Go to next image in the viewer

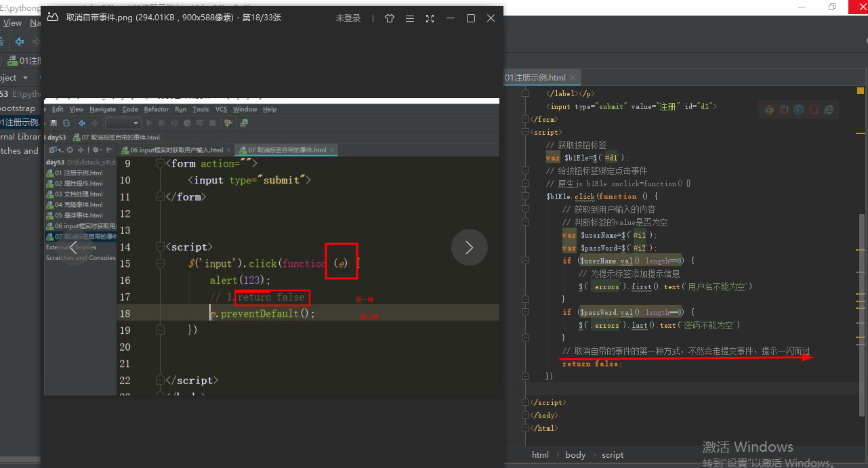(469, 247)
